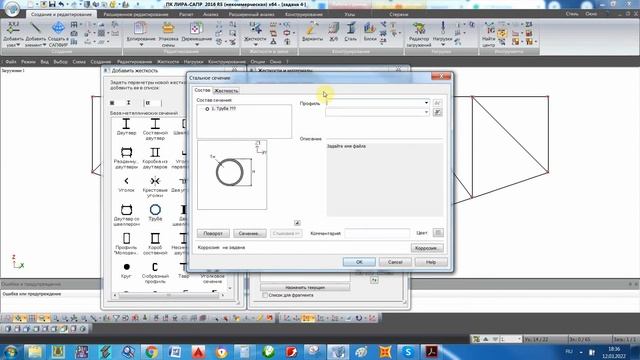The width and height of the screenshot is (640, 360).
Task: Expand the arrow under Перемещение
Action: pos(196,44)
